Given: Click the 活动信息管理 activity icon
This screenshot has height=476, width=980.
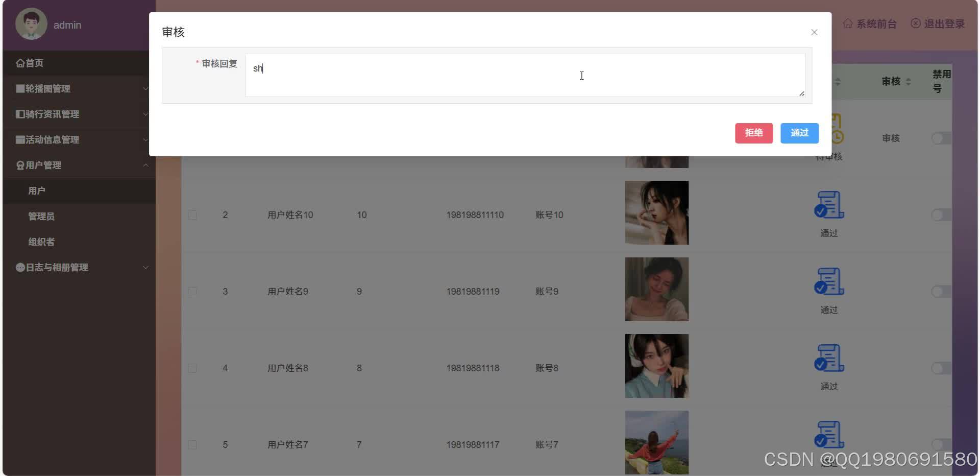Looking at the screenshot, I should click(x=19, y=139).
